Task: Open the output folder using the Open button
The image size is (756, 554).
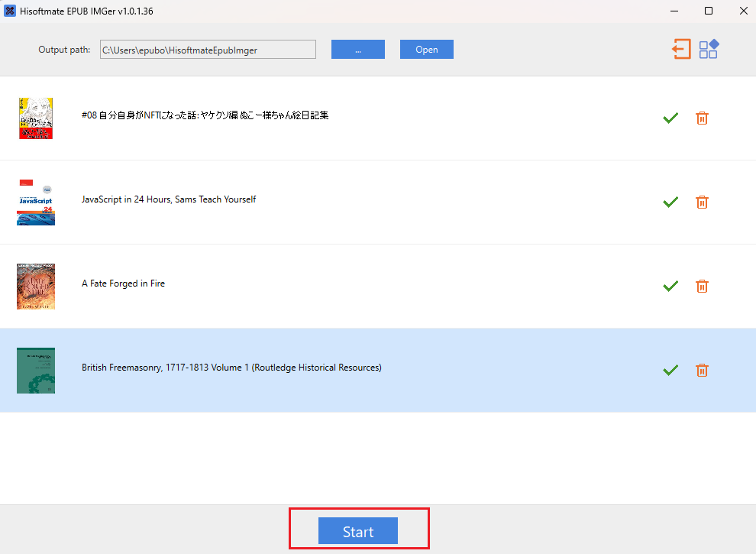Action: tap(426, 49)
